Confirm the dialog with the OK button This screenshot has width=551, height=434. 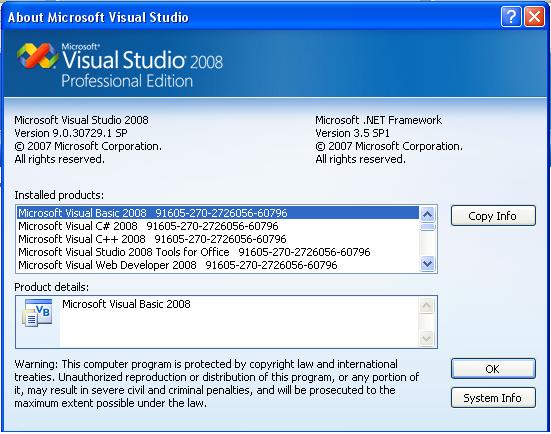(x=493, y=369)
